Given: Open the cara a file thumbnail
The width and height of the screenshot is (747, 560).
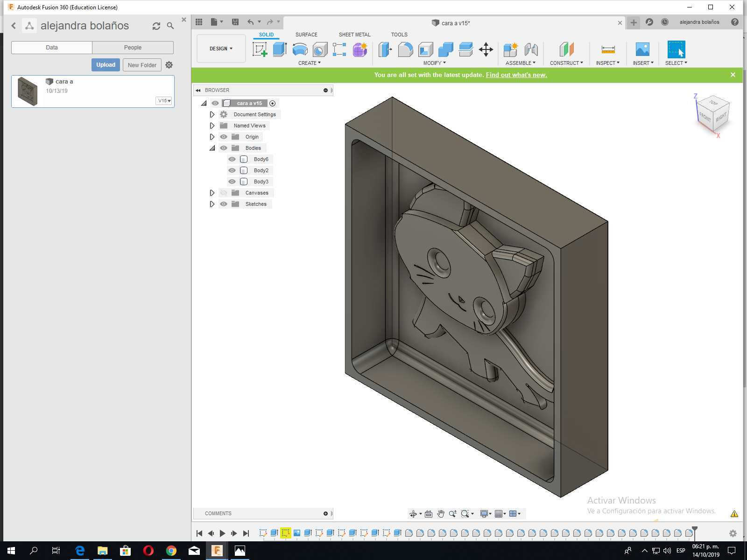Looking at the screenshot, I should [x=28, y=91].
